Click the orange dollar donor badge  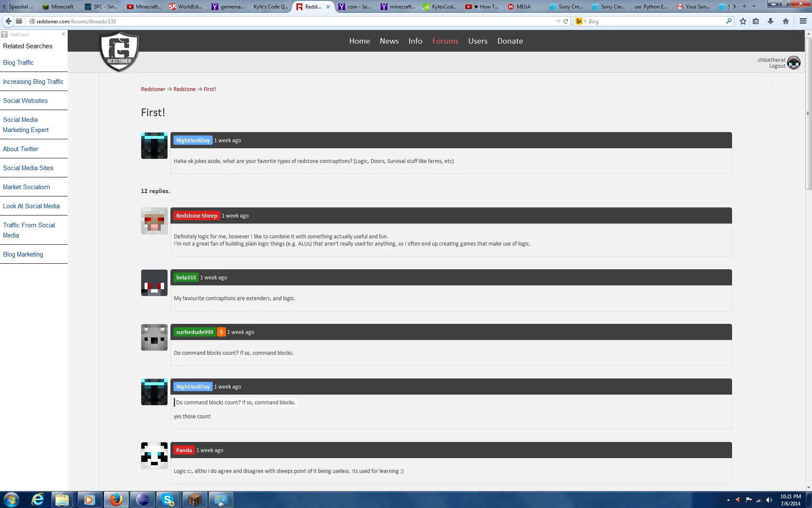[x=221, y=332]
